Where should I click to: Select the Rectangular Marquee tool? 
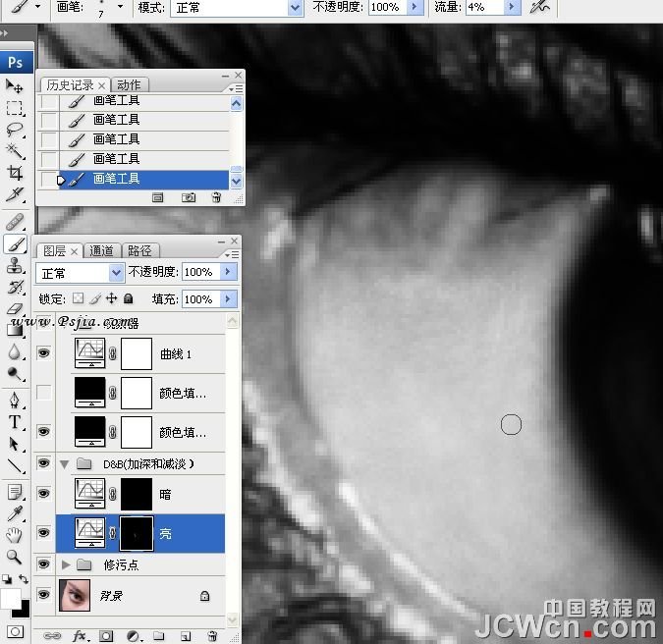click(x=15, y=108)
